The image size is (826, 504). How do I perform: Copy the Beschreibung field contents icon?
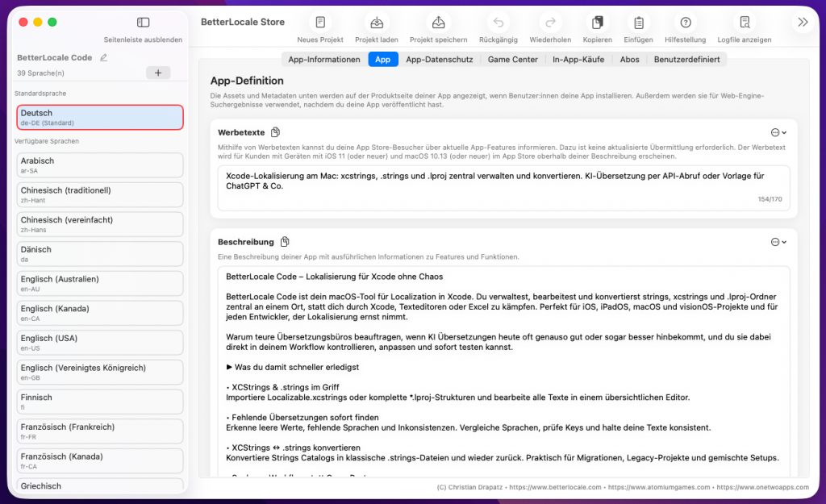285,242
